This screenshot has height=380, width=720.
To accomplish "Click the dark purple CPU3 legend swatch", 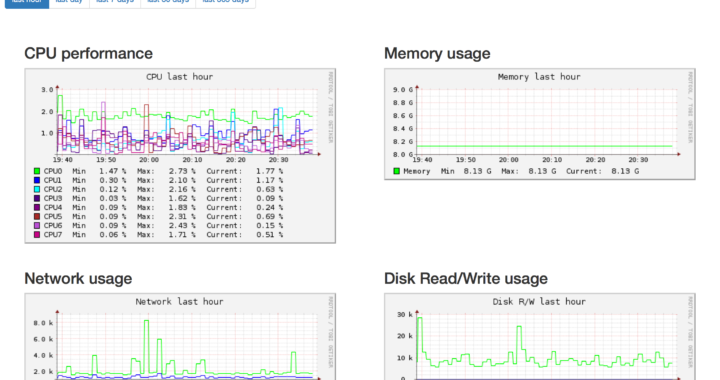I will click(37, 198).
